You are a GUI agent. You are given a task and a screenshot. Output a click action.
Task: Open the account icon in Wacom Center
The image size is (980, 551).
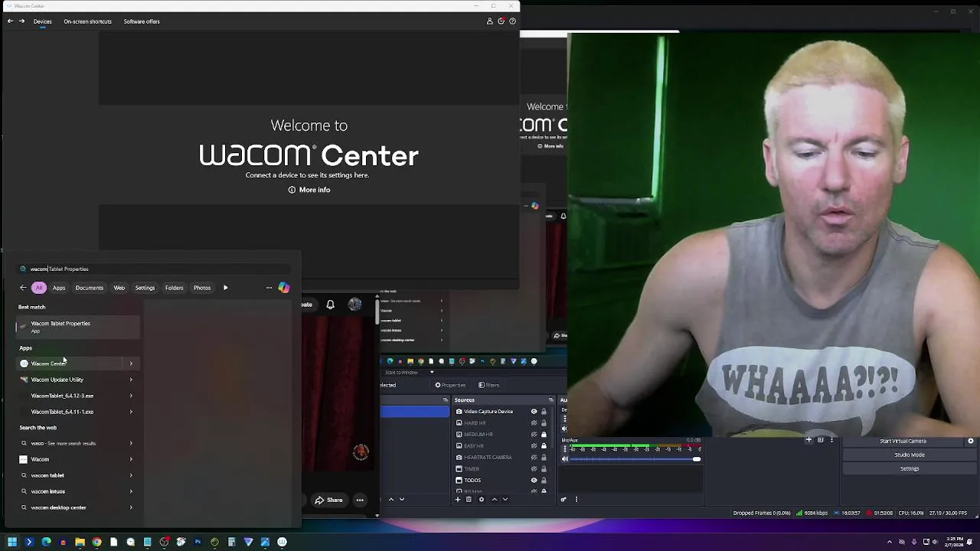pos(490,21)
